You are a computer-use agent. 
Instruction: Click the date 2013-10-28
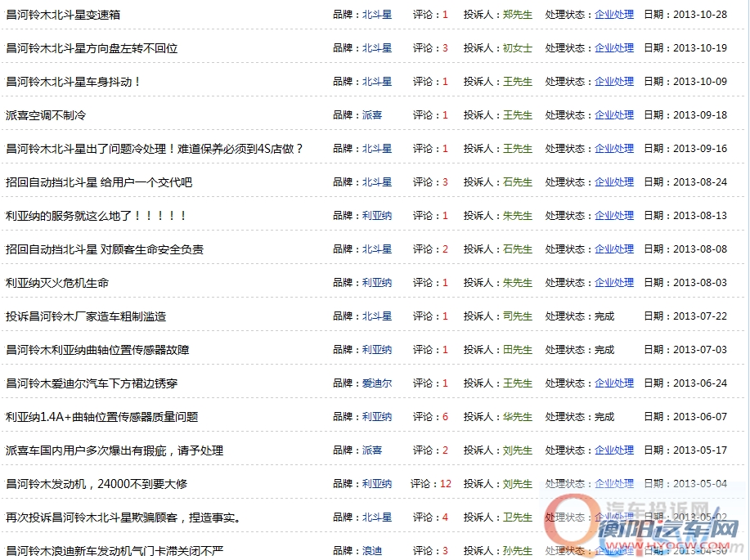700,15
